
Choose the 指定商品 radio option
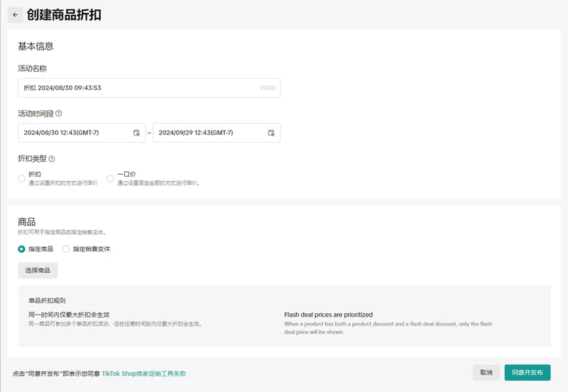pos(21,249)
